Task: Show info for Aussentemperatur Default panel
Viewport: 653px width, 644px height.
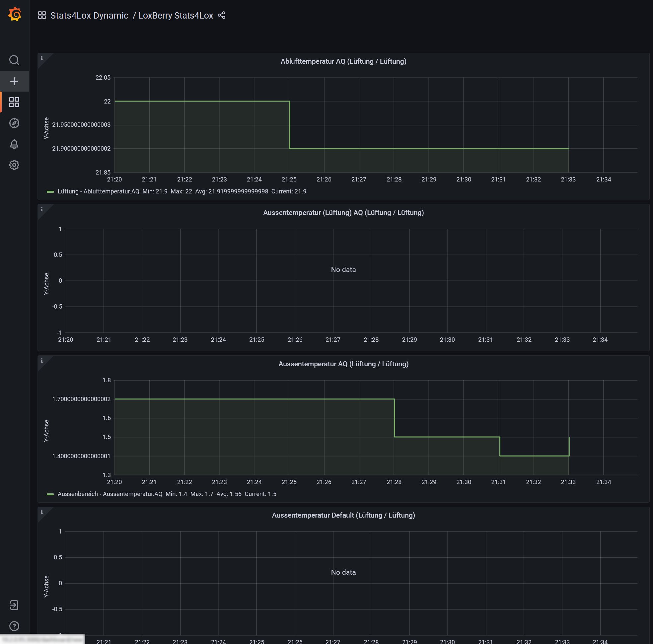Action: coord(42,512)
